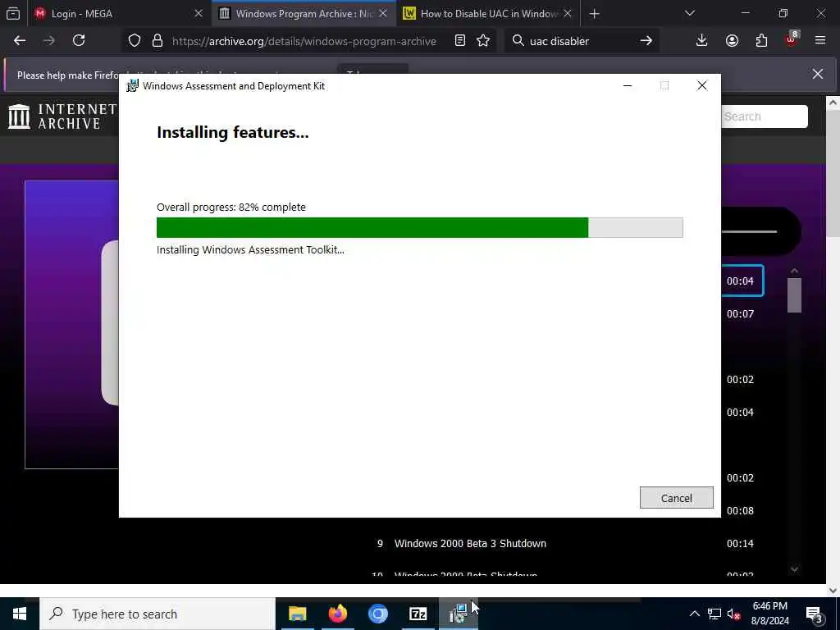Click the track list scroll down arrow
The width and height of the screenshot is (840, 630).
point(794,569)
